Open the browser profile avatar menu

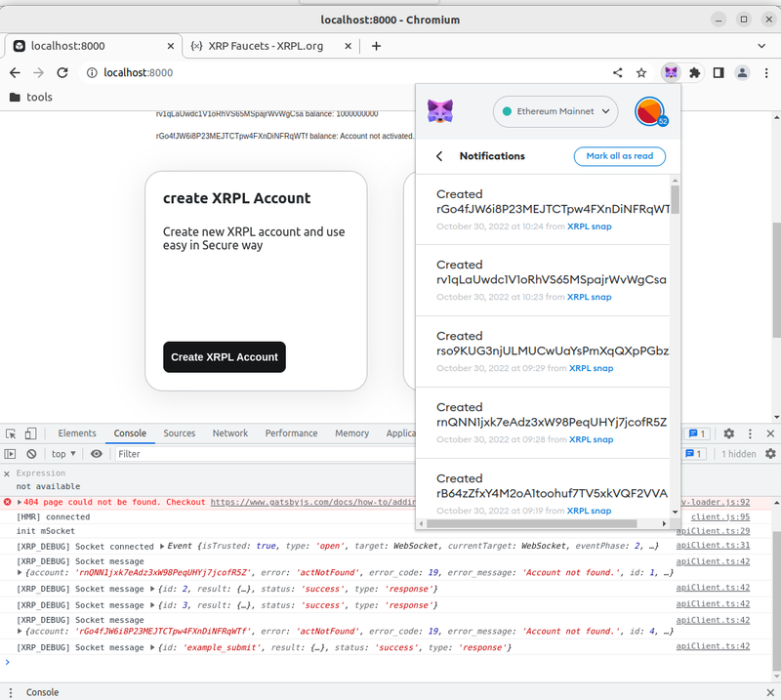742,73
